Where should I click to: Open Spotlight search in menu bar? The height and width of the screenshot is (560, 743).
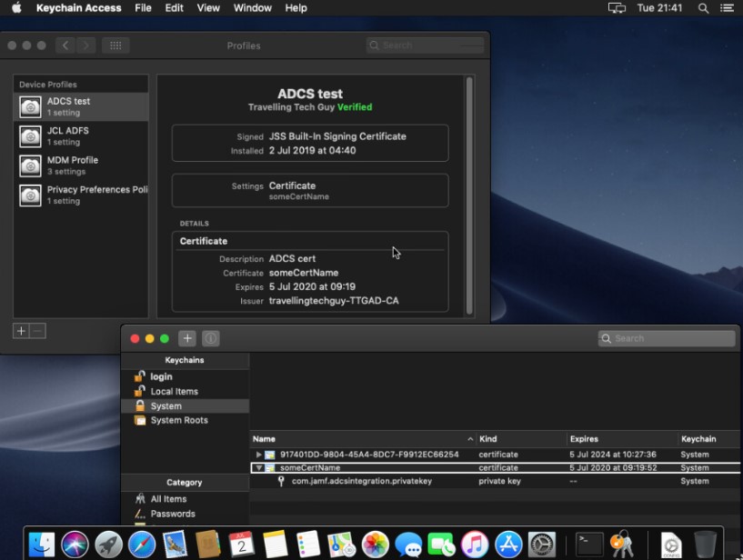tap(704, 8)
